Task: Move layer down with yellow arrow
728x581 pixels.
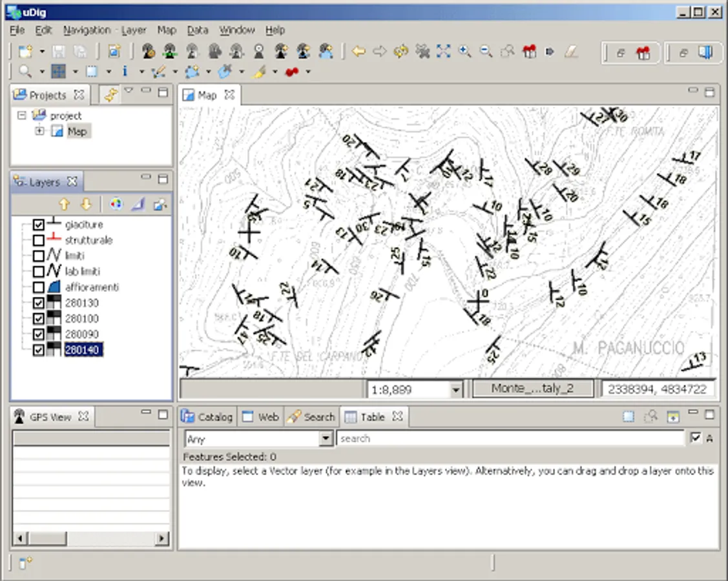Action: pyautogui.click(x=86, y=205)
